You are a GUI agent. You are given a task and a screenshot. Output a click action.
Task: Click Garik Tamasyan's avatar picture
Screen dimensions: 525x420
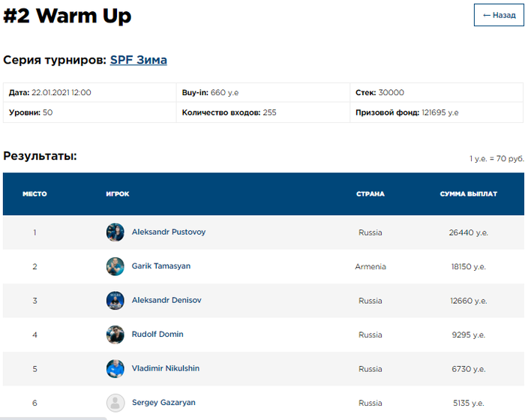pos(115,266)
